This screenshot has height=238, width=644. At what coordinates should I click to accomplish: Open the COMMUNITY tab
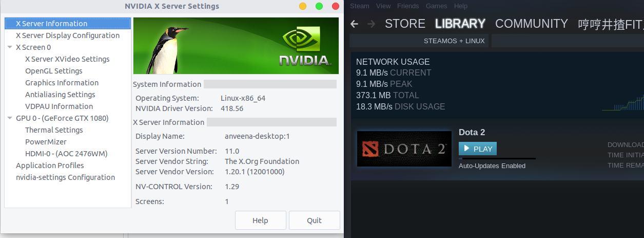(532, 24)
